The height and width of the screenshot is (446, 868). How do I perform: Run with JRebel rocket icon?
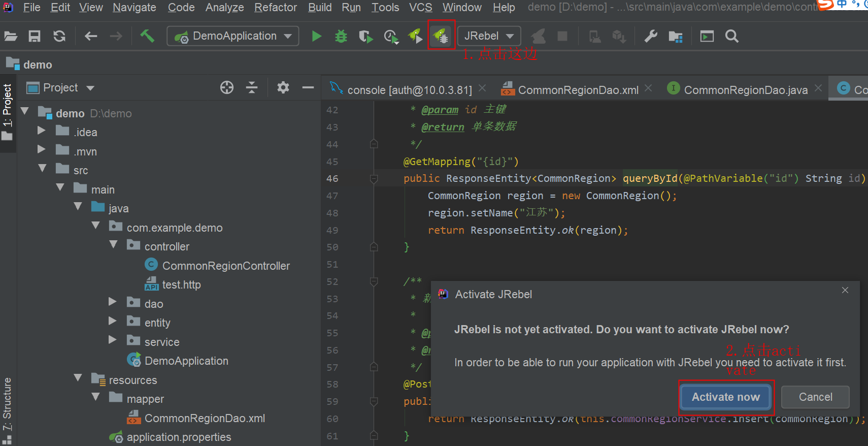(415, 36)
